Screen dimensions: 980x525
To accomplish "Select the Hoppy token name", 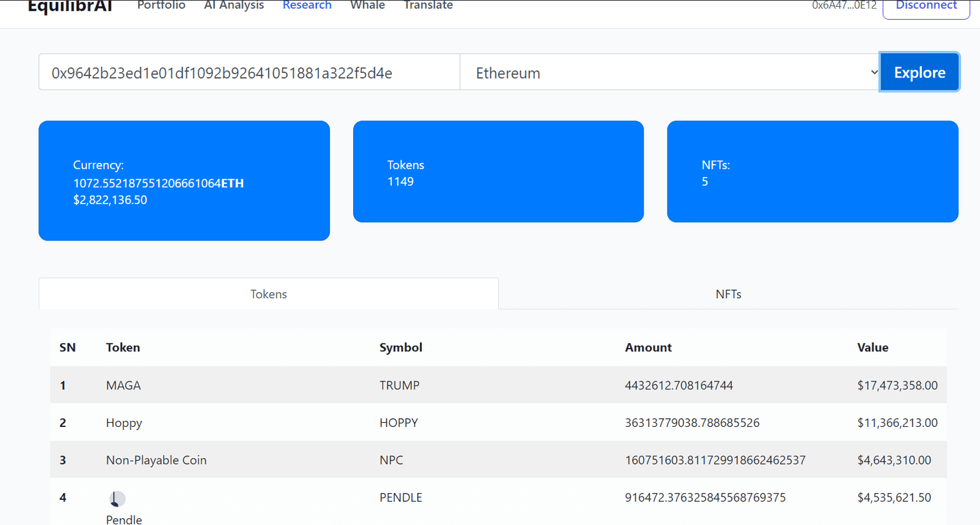I will 124,423.
